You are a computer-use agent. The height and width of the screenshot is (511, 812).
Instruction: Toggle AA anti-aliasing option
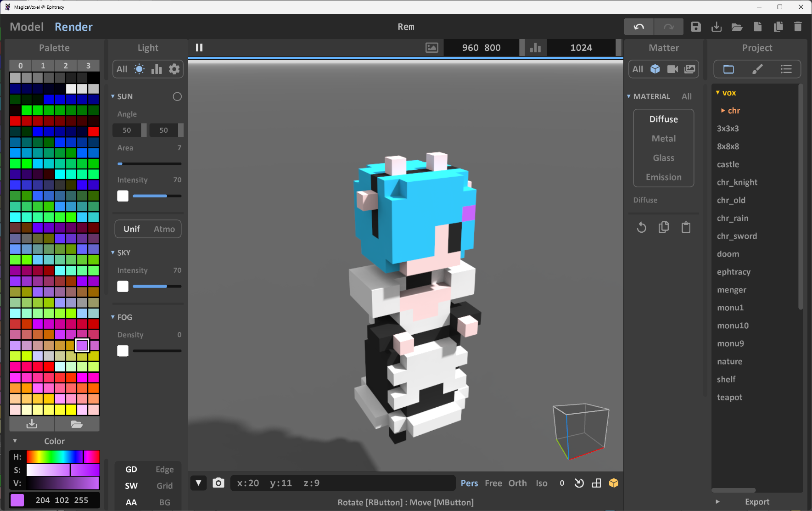pyautogui.click(x=131, y=502)
